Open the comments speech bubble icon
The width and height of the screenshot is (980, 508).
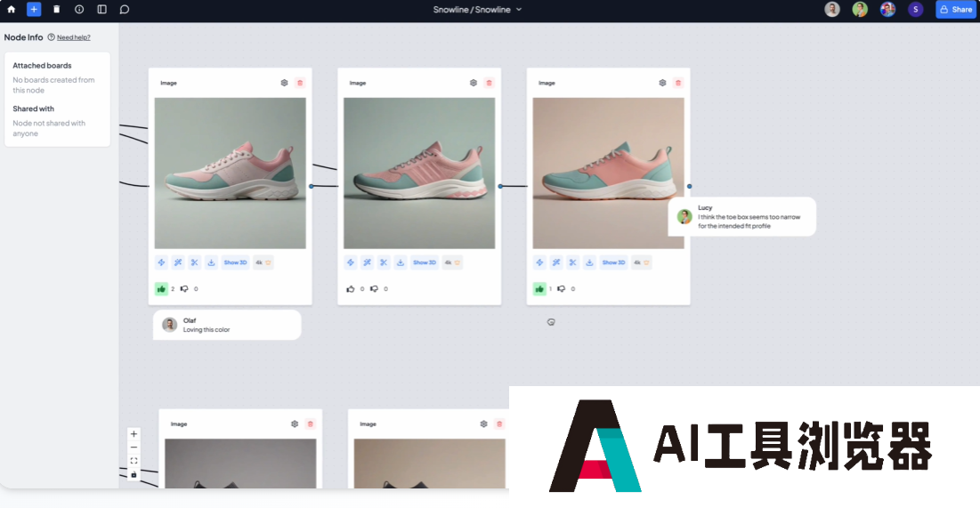click(x=125, y=10)
